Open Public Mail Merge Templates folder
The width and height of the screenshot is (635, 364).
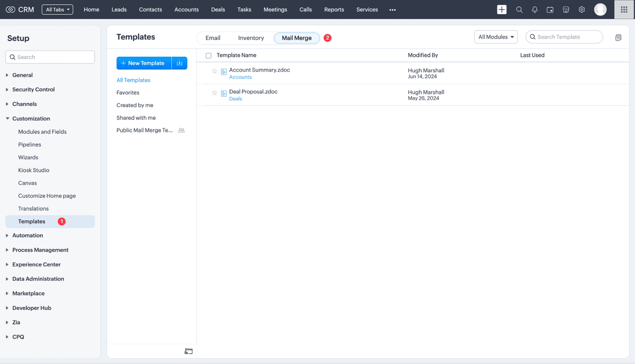pyautogui.click(x=144, y=130)
